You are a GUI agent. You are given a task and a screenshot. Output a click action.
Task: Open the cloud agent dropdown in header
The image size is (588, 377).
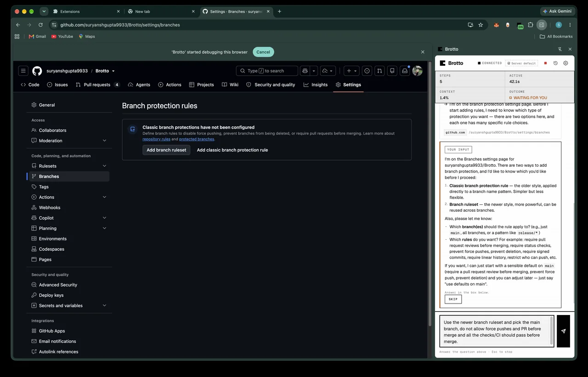tap(328, 71)
